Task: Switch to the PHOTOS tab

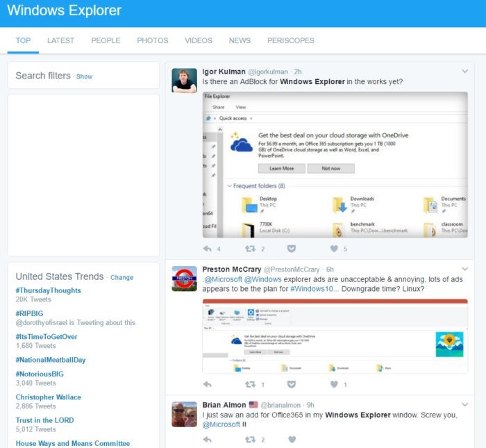Action: [x=153, y=40]
